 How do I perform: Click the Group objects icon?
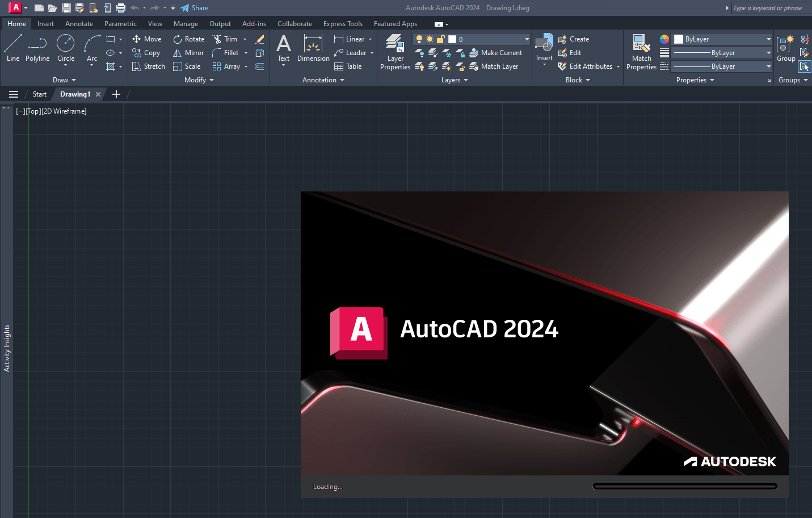(x=786, y=48)
